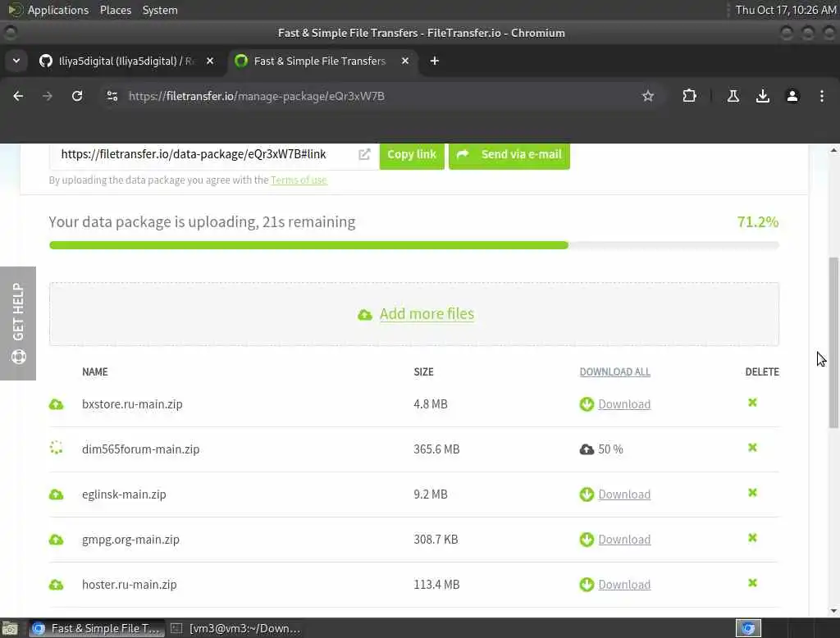Open the Chromium extensions puzzle icon
The image size is (840, 638).
click(689, 96)
